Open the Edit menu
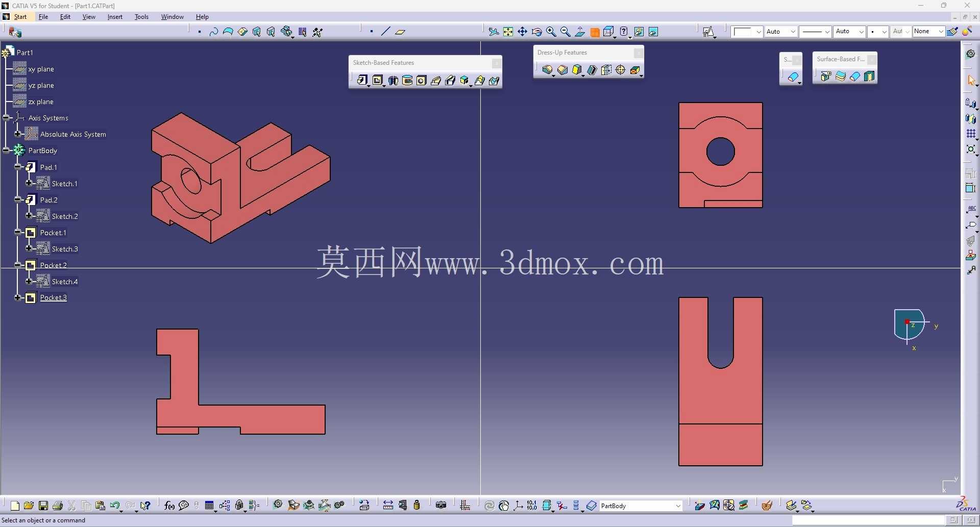Image resolution: width=980 pixels, height=527 pixels. click(x=65, y=17)
